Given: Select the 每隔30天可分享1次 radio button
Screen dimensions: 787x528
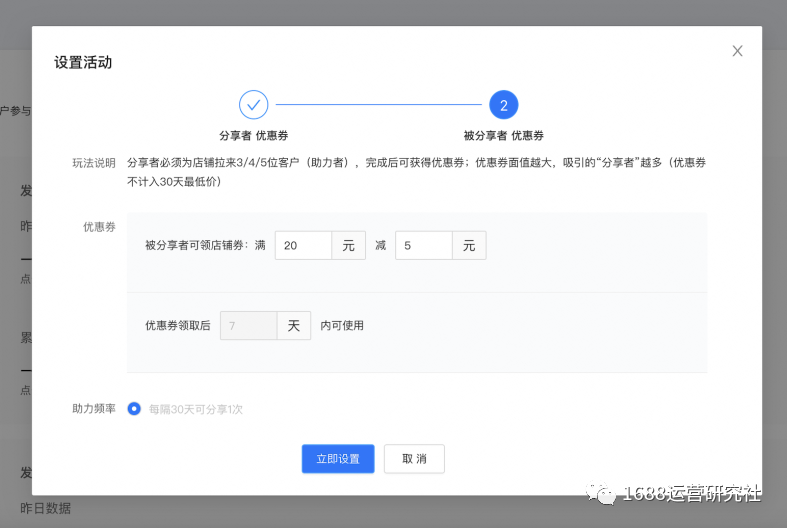Looking at the screenshot, I should click(134, 409).
